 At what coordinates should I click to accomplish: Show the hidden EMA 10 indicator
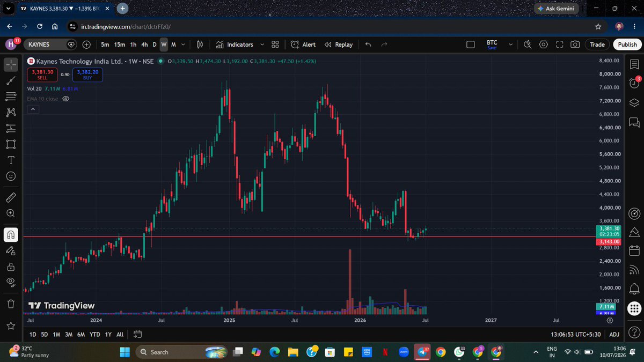point(67,99)
